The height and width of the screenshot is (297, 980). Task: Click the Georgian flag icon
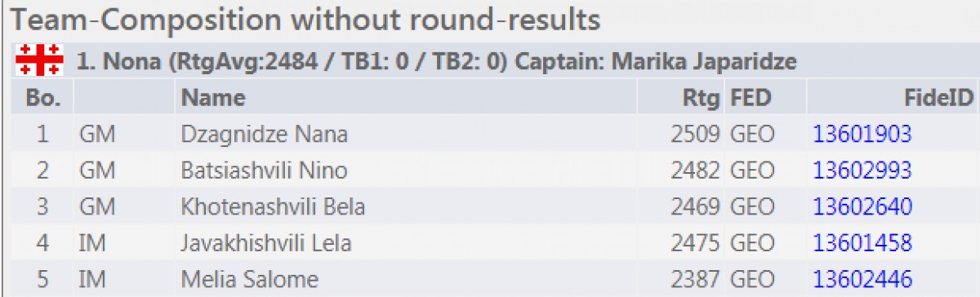[38, 61]
